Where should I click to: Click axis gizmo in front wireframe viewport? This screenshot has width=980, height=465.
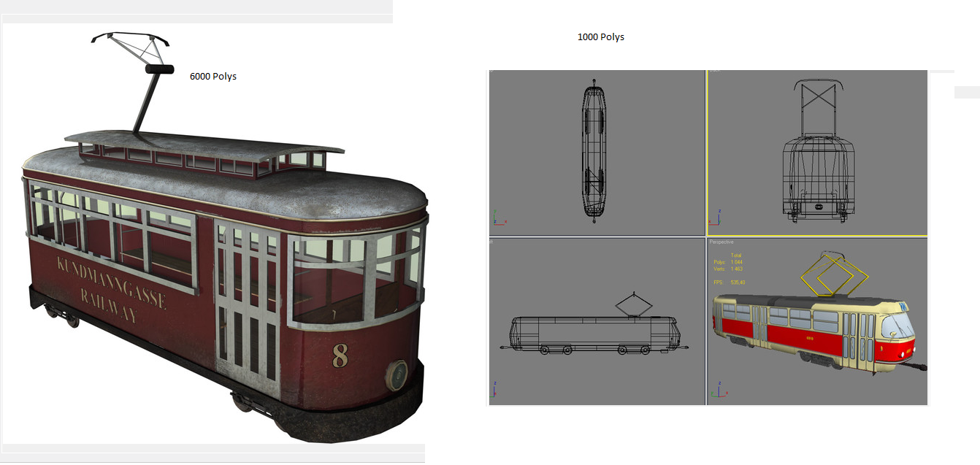719,218
